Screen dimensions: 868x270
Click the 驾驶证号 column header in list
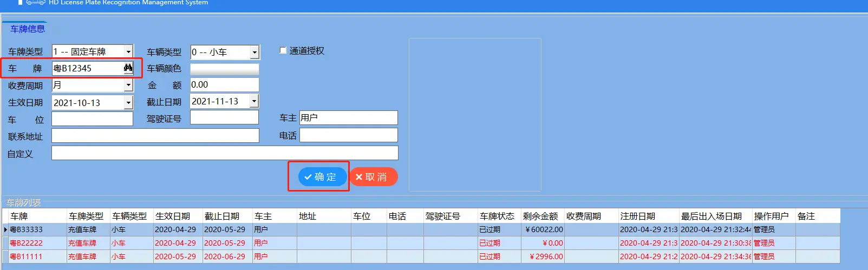(x=451, y=216)
